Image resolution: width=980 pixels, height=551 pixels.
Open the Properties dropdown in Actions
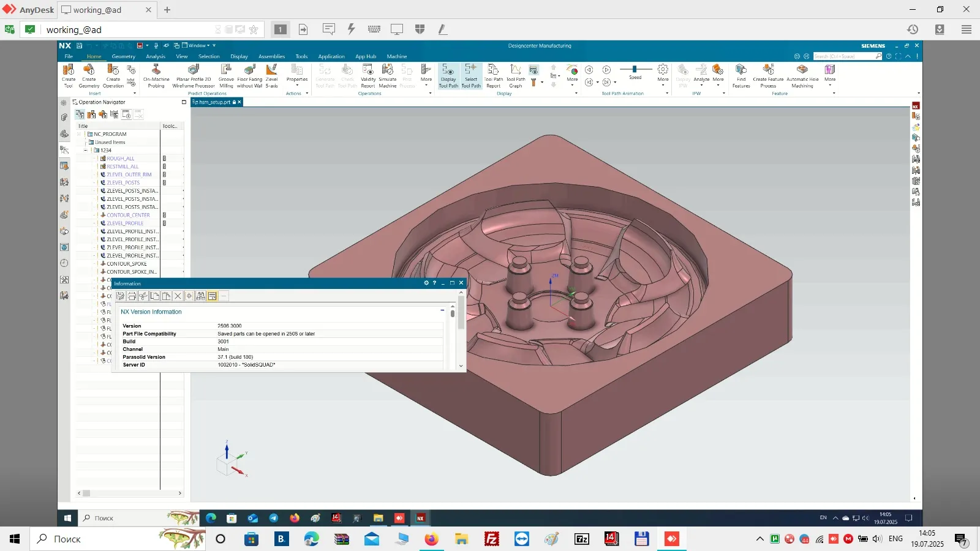point(297,76)
